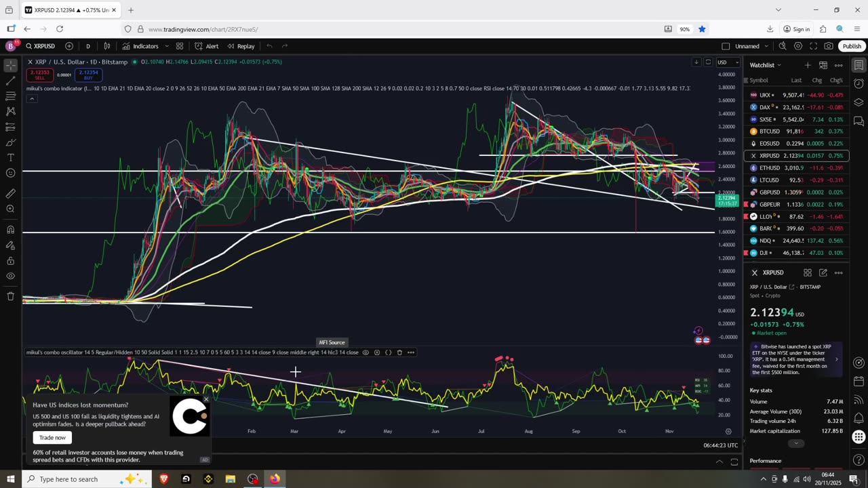Image resolution: width=868 pixels, height=488 pixels.
Task: Select the ruler measure tool
Action: pos(10,194)
